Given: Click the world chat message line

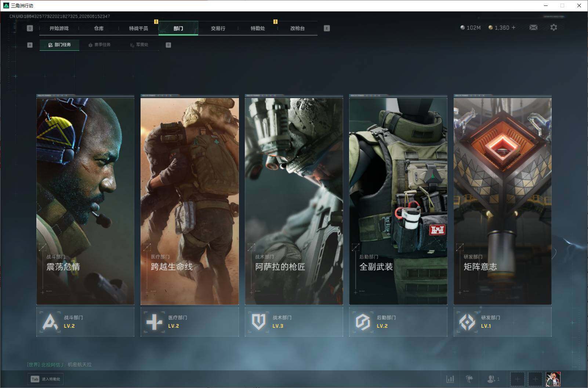Looking at the screenshot, I should coord(59,364).
